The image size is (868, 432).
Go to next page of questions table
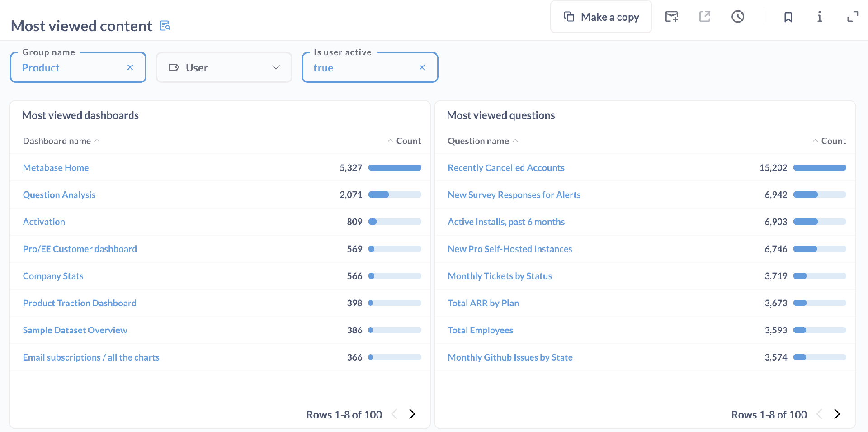(x=837, y=414)
